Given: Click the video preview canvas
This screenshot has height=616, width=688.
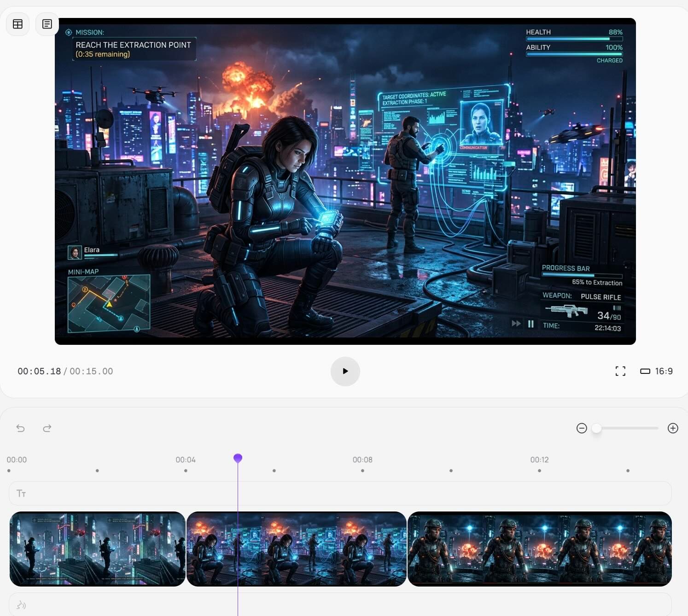Looking at the screenshot, I should point(345,181).
